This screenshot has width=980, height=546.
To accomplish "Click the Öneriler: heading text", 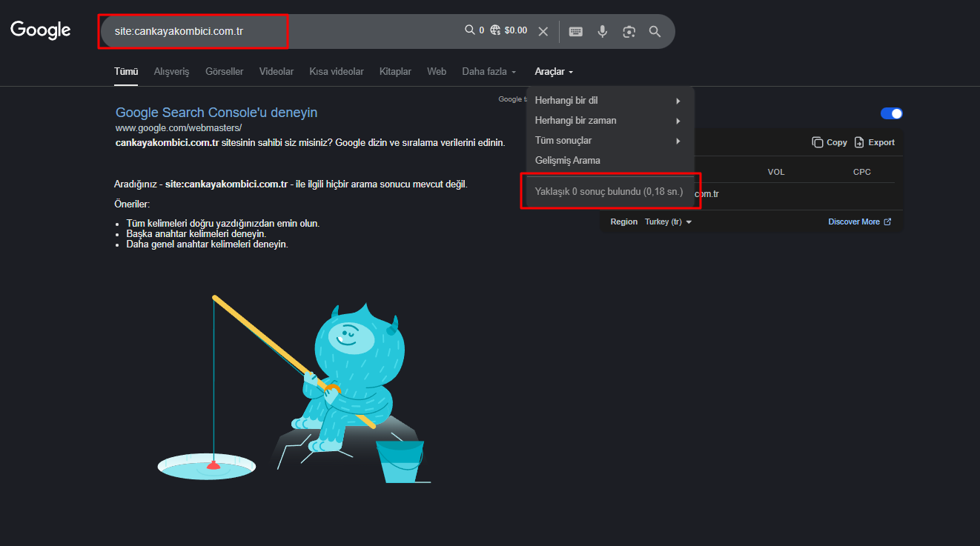I will click(132, 204).
